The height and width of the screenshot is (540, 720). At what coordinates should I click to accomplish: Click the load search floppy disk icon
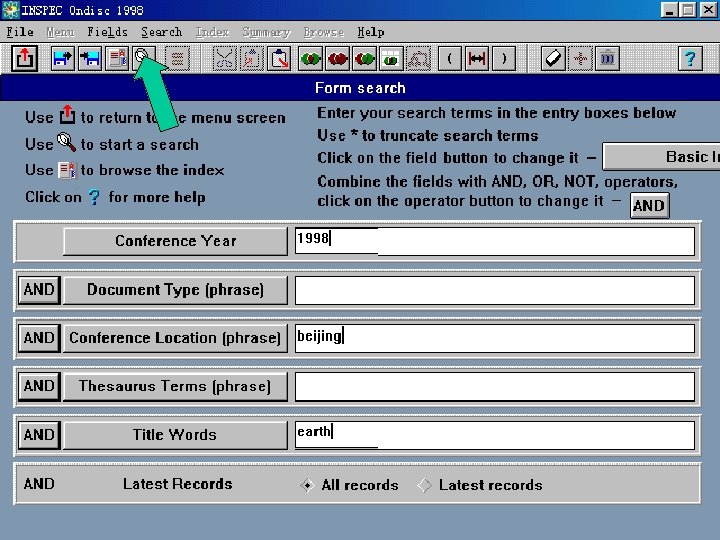click(90, 58)
